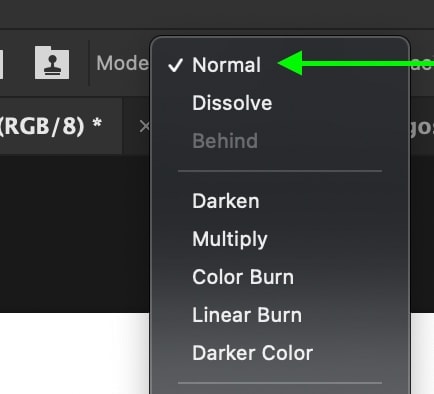Click the white canvas area at bottom left
The height and width of the screenshot is (394, 434).
pyautogui.click(x=75, y=353)
